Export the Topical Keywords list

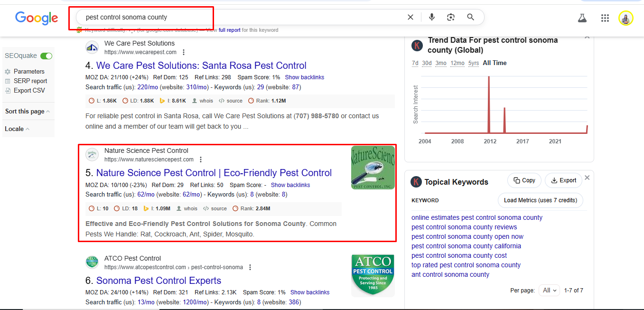tap(563, 180)
